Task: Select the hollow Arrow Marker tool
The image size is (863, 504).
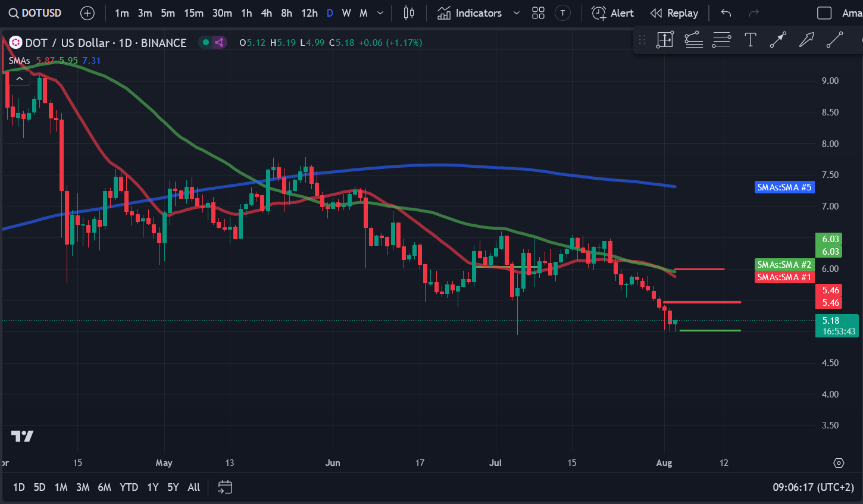Action: (x=806, y=40)
